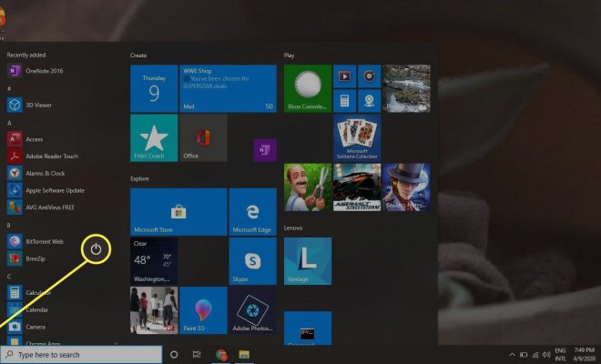Click the # letter header
The height and width of the screenshot is (364, 601).
pos(9,88)
